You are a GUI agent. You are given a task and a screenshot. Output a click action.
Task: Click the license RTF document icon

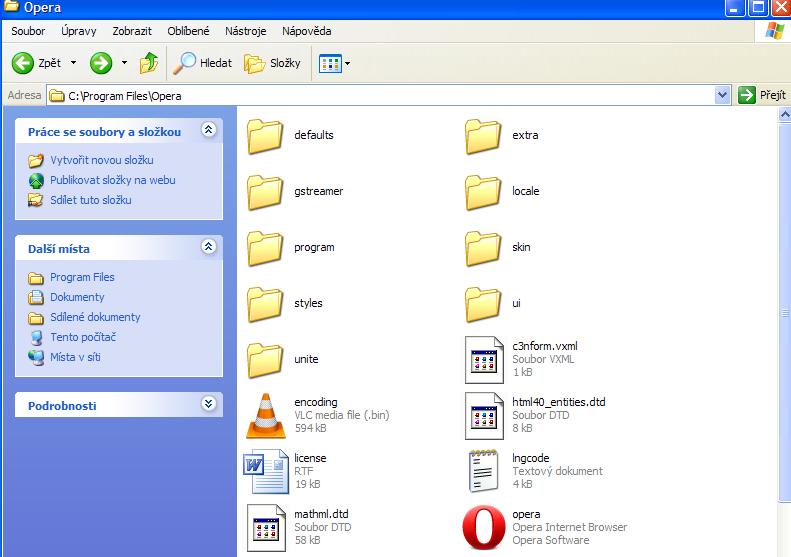tap(266, 471)
